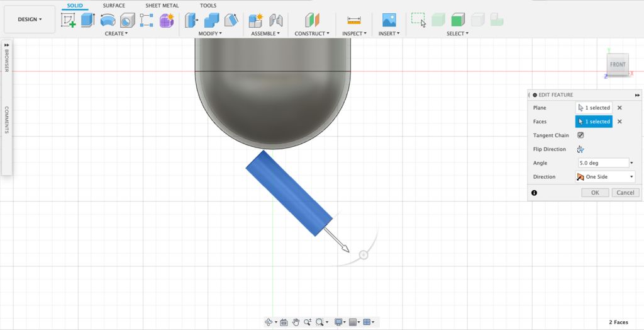Image resolution: width=644 pixels, height=330 pixels.
Task: Open the Angle value dropdown arrow
Action: (x=631, y=163)
